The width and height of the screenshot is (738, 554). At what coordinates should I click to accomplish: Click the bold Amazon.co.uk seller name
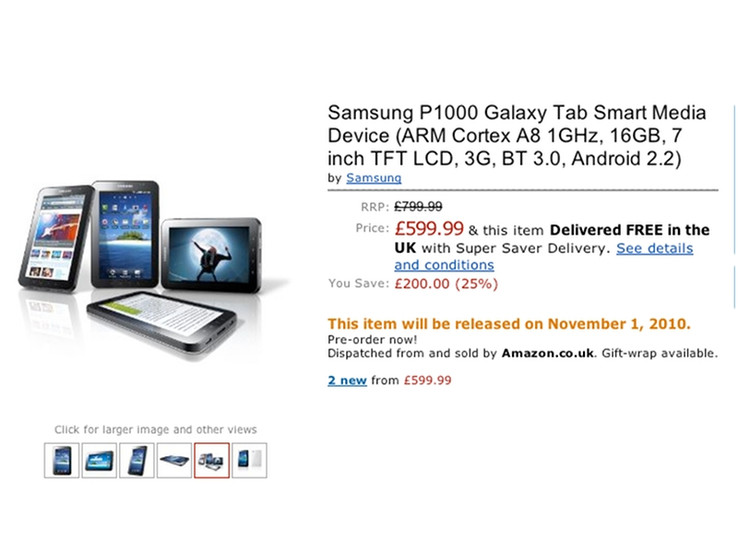547,353
